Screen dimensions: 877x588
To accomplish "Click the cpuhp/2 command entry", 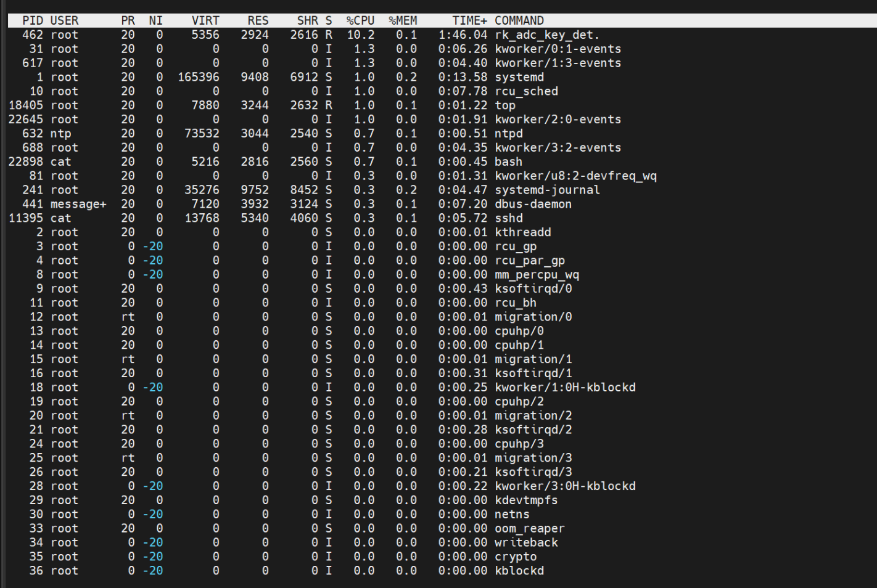I will [519, 401].
